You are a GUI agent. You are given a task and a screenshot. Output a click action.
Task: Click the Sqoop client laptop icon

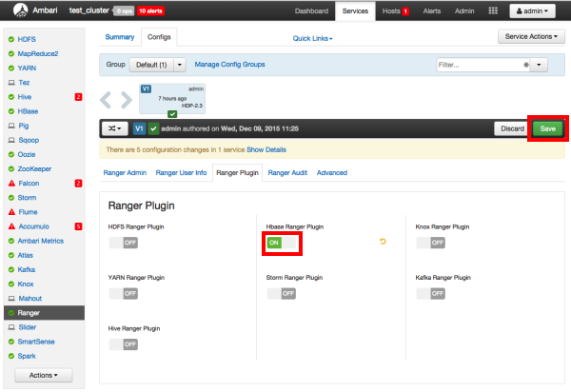tap(11, 140)
